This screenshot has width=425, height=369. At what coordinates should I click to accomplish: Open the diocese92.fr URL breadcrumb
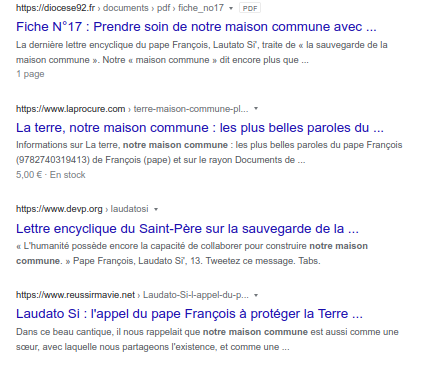[120, 8]
